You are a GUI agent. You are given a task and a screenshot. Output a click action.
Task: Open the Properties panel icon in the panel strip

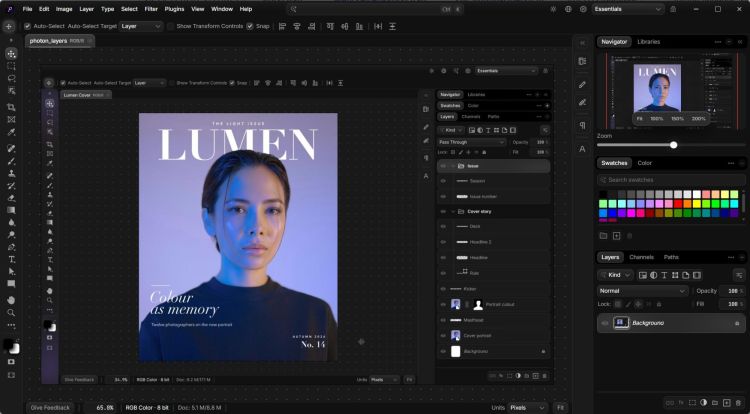pyautogui.click(x=582, y=61)
